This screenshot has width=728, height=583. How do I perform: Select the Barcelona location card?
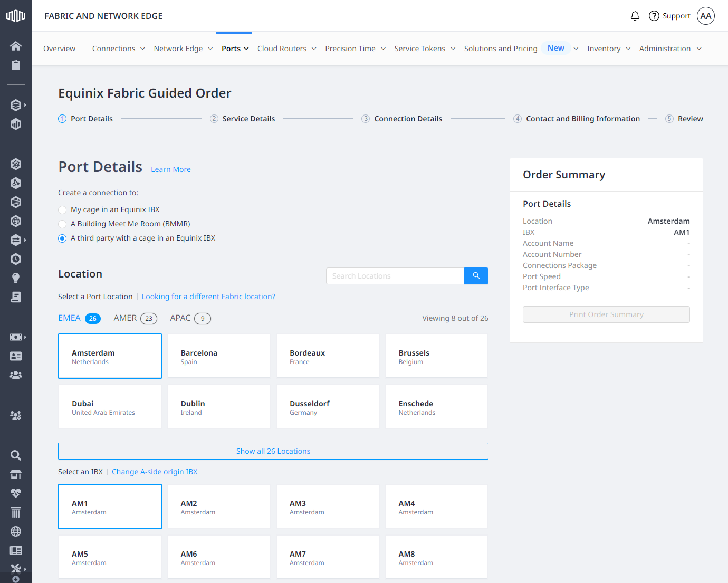click(x=219, y=356)
